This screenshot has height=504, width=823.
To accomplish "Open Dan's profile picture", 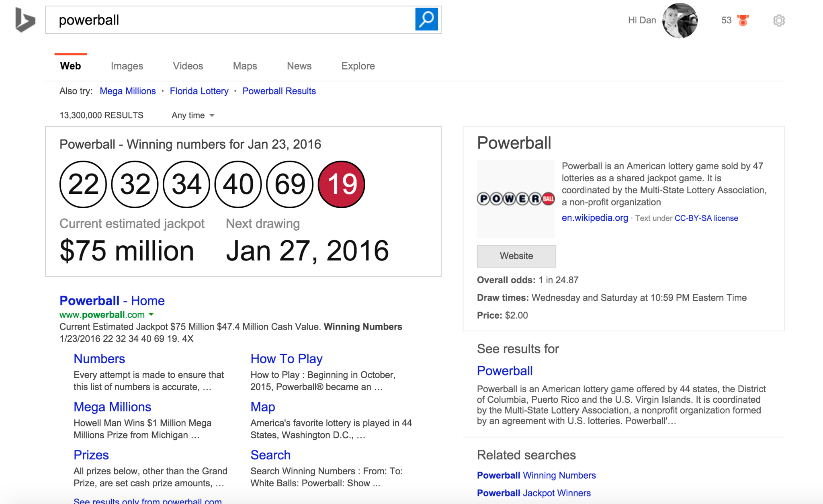I will coord(680,20).
